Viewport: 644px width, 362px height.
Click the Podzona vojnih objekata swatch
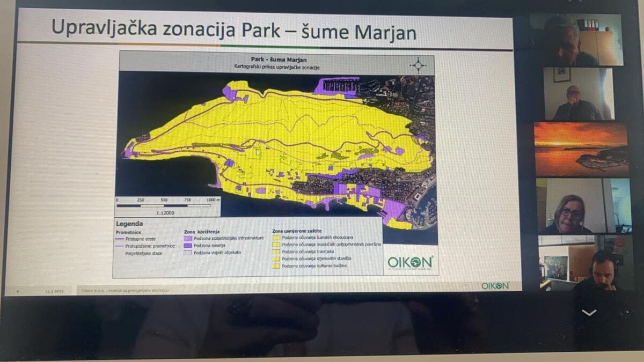(188, 252)
